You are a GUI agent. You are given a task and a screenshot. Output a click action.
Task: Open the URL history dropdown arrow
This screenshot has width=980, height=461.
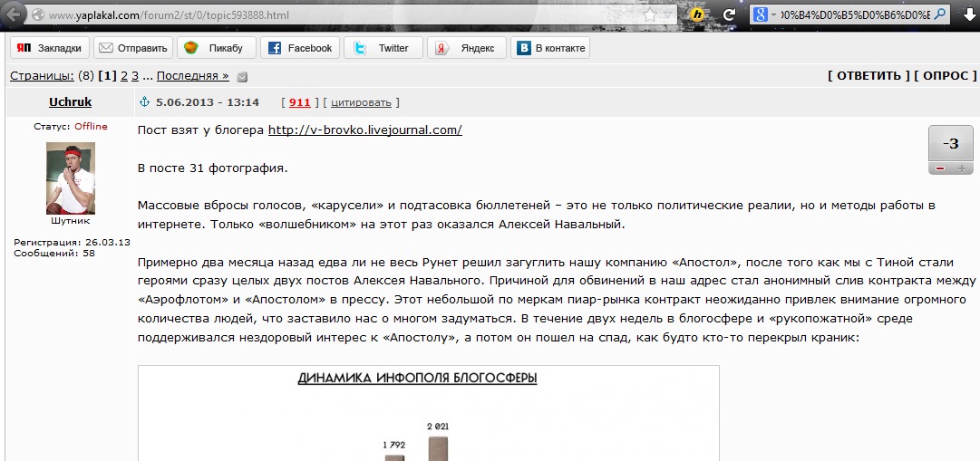(668, 14)
